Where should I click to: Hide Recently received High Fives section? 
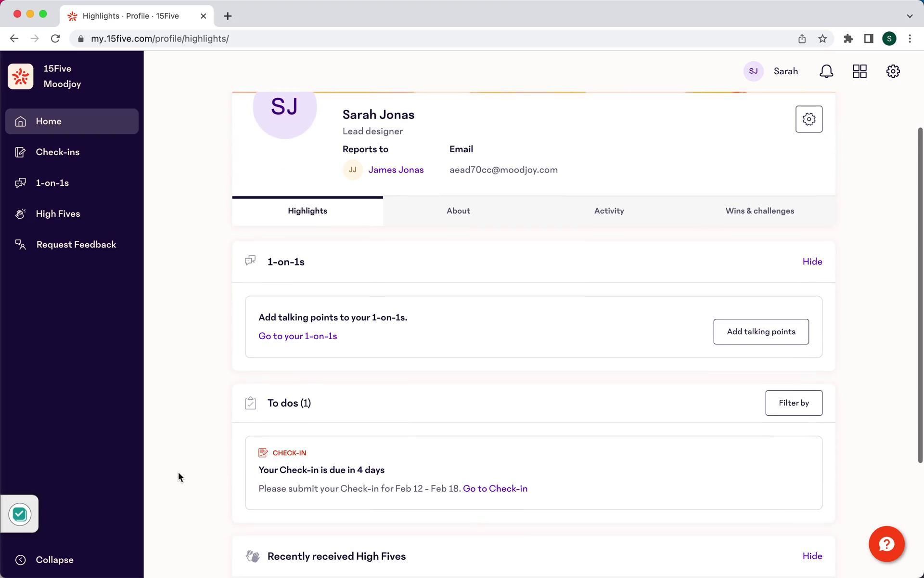(x=812, y=556)
